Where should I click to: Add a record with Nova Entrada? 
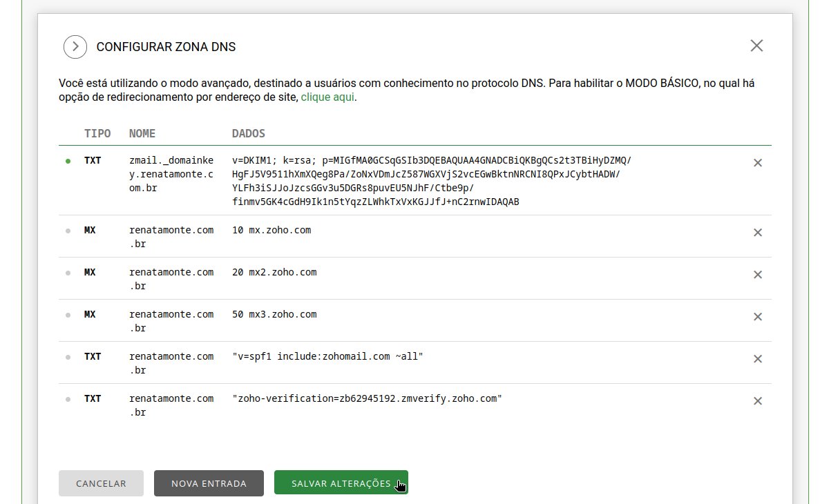click(209, 483)
